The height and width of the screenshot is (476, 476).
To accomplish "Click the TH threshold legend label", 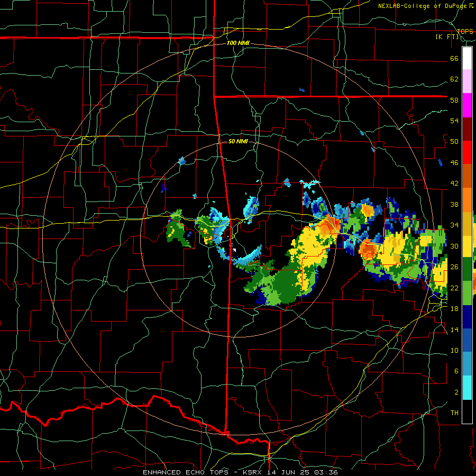I will pyautogui.click(x=454, y=413).
